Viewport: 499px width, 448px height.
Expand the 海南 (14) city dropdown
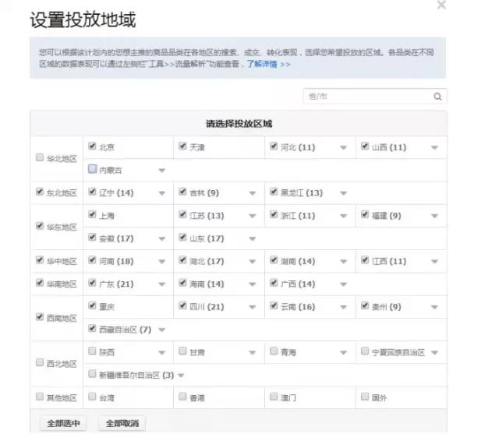253,284
